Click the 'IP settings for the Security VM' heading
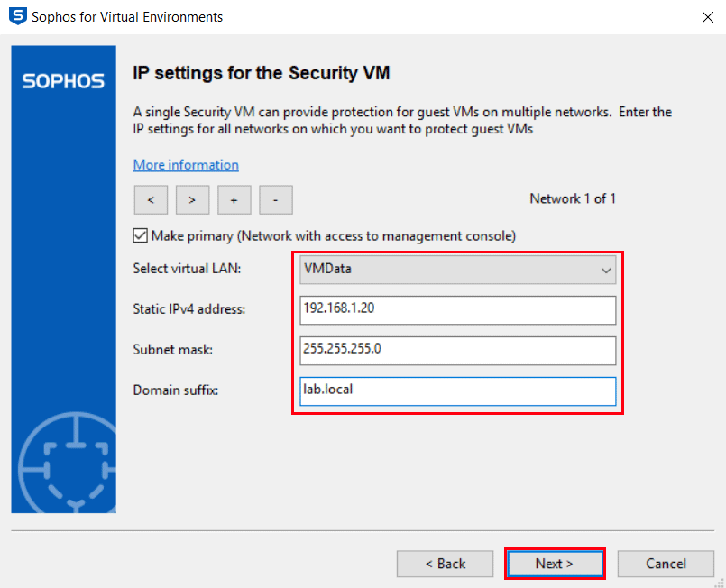726x588 pixels. 262,73
